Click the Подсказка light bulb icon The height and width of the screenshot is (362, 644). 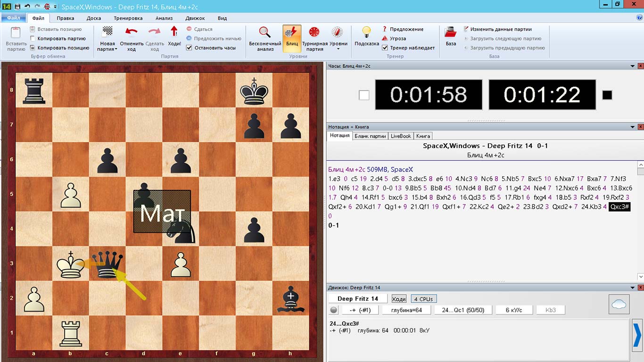366,32
